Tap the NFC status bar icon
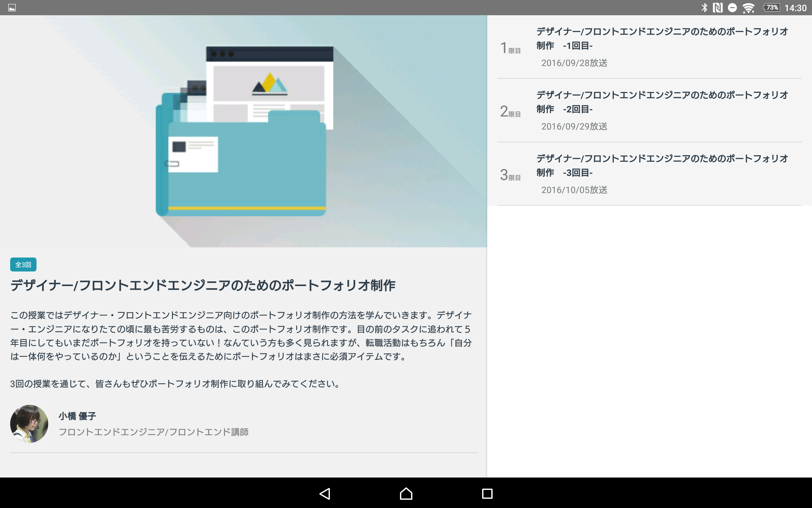The width and height of the screenshot is (812, 508). (x=717, y=7)
